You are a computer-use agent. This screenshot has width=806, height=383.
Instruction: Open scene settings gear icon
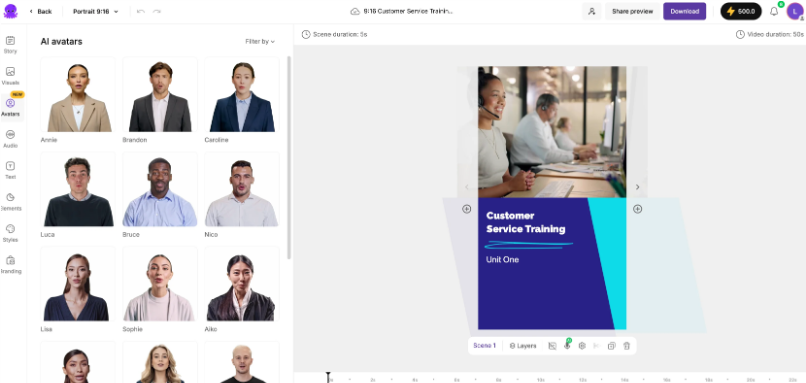pyautogui.click(x=582, y=346)
